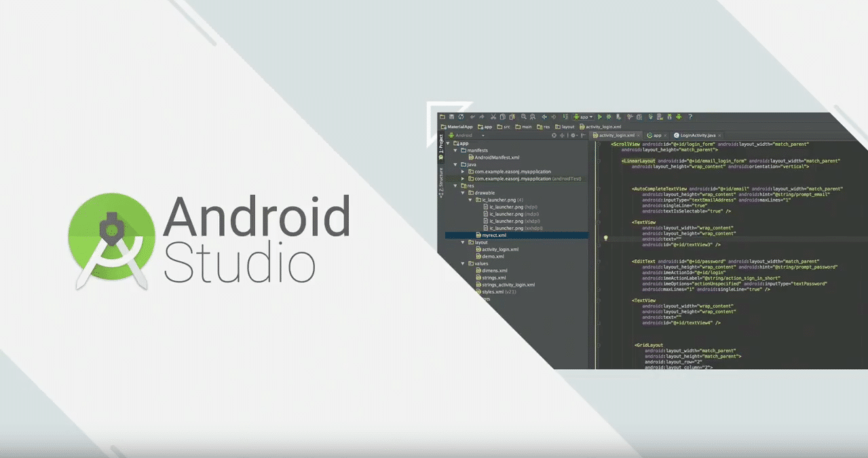Open Help via question mark icon

click(690, 117)
